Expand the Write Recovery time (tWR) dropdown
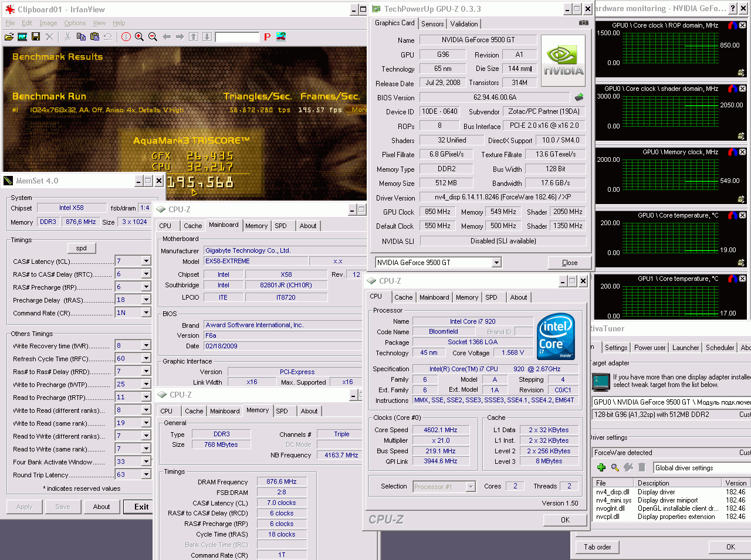The height and width of the screenshot is (560, 751). 146,345
